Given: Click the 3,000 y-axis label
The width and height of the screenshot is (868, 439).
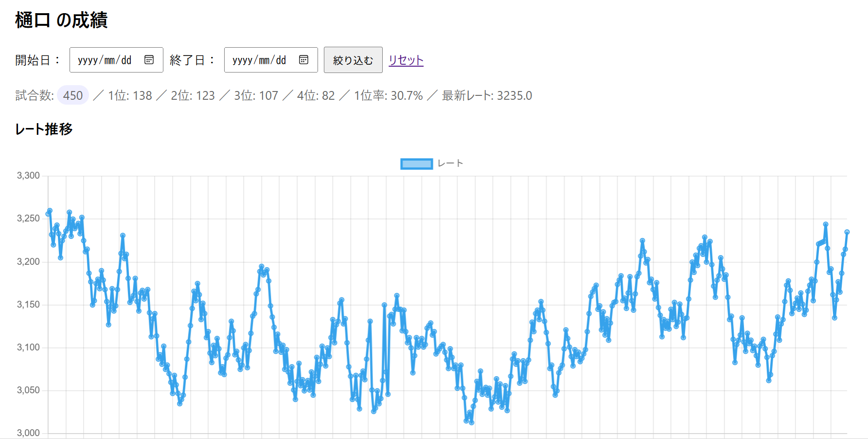Looking at the screenshot, I should (28, 433).
